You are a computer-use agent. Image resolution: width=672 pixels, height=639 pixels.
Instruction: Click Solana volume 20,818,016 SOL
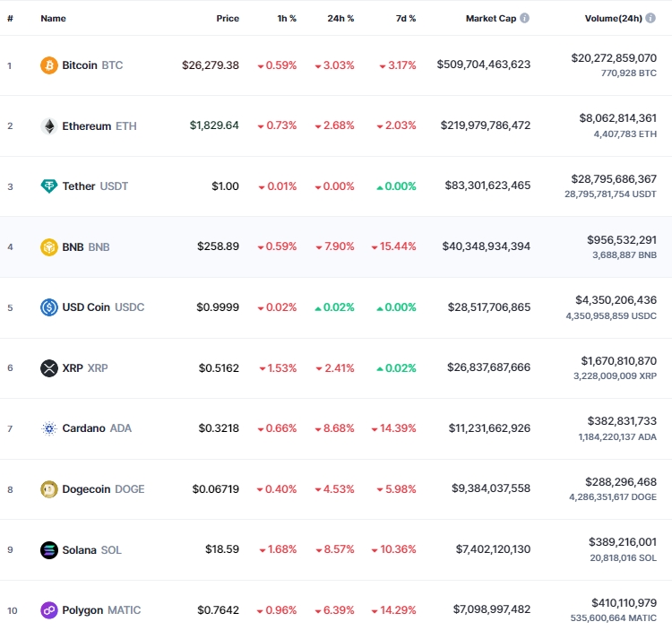point(623,558)
